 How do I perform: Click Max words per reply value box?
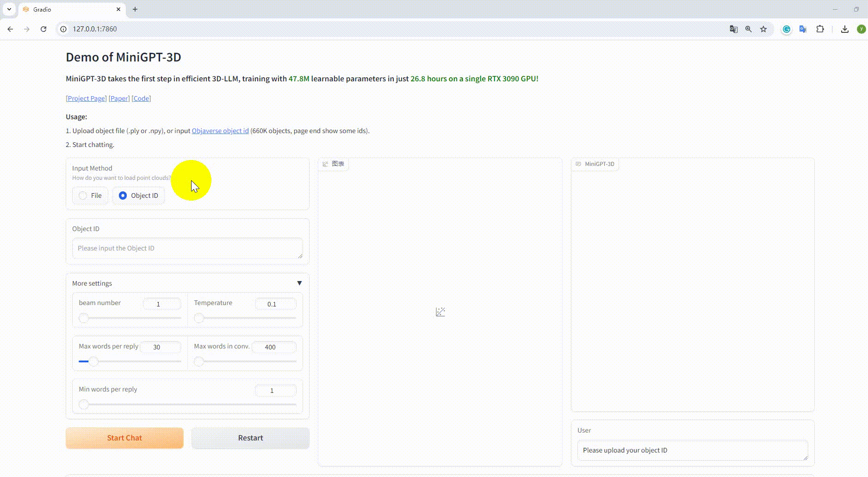tap(161, 347)
